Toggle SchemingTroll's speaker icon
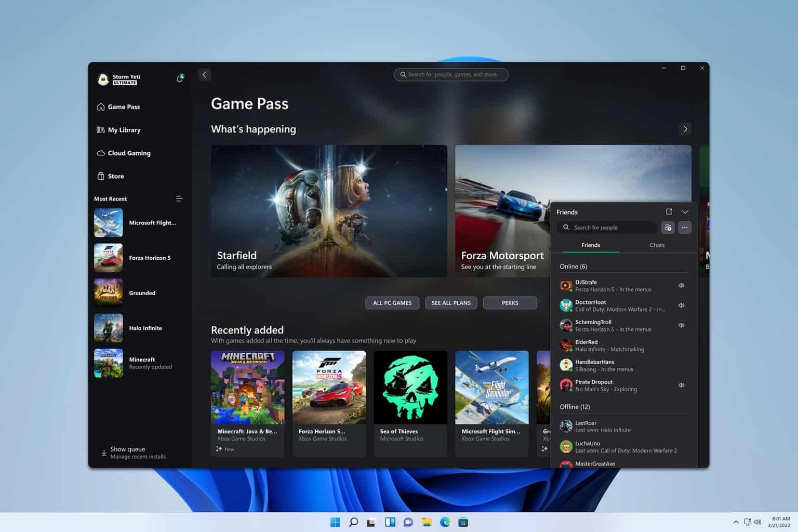The height and width of the screenshot is (532, 798). click(x=682, y=325)
